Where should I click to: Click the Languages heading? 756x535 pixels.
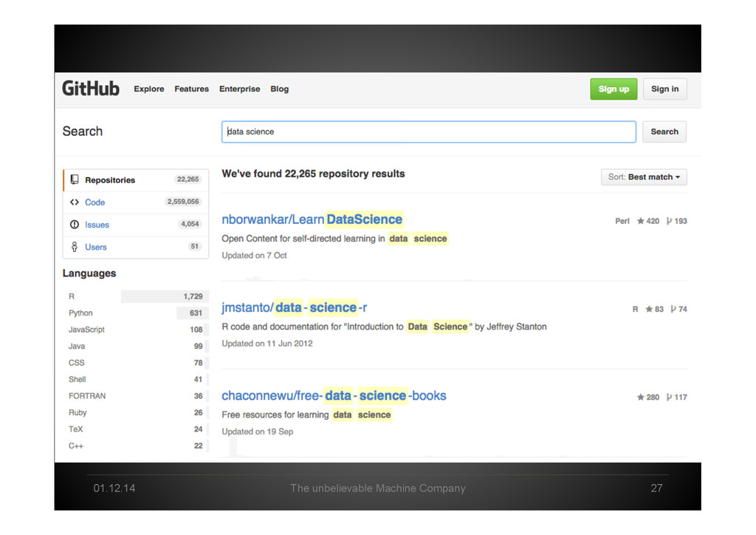click(x=89, y=273)
